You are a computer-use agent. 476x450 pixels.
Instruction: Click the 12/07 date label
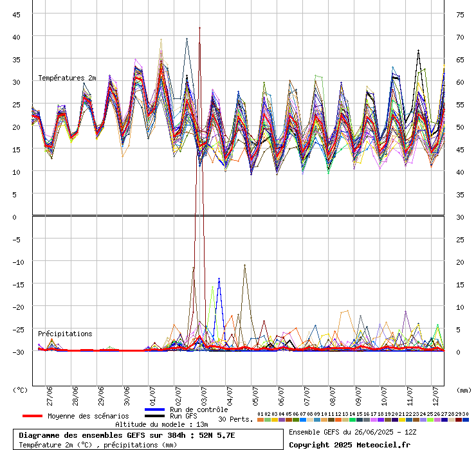point(435,396)
